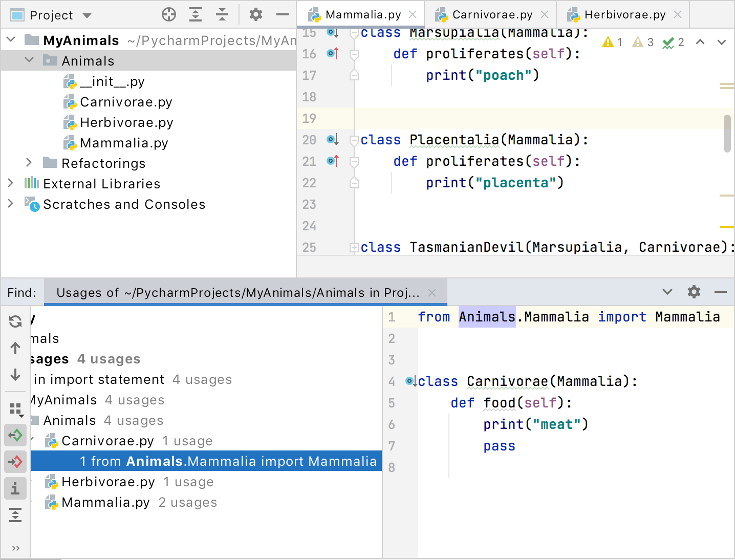
Task: Open Project panel gear settings
Action: pyautogui.click(x=255, y=15)
